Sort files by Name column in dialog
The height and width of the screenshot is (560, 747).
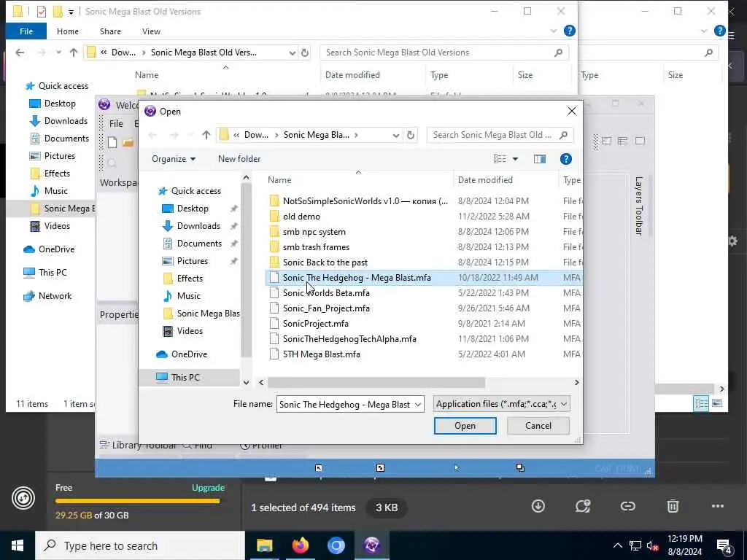coord(279,179)
